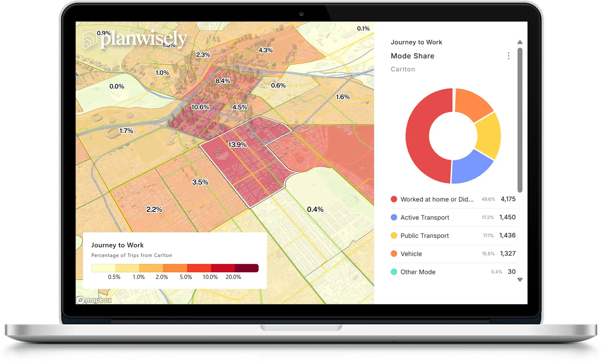Click the red dot beside Worked at home
Image resolution: width=602 pixels, height=364 pixels.
coord(394,199)
